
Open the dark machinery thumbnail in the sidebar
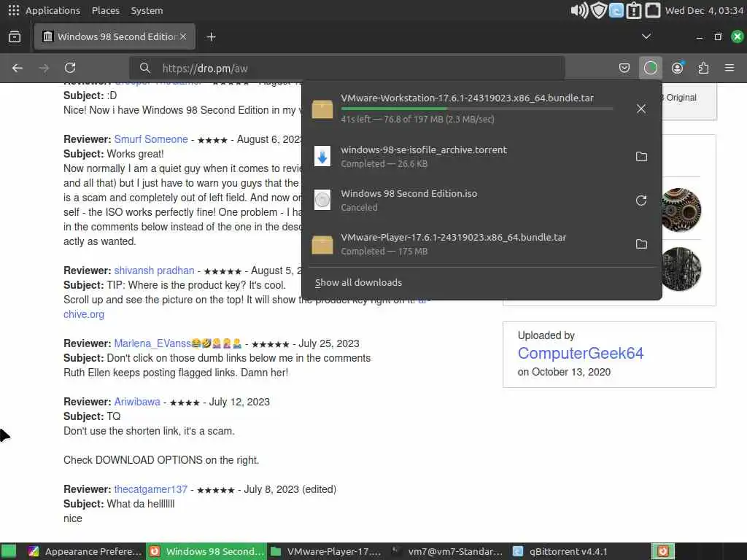(680, 269)
